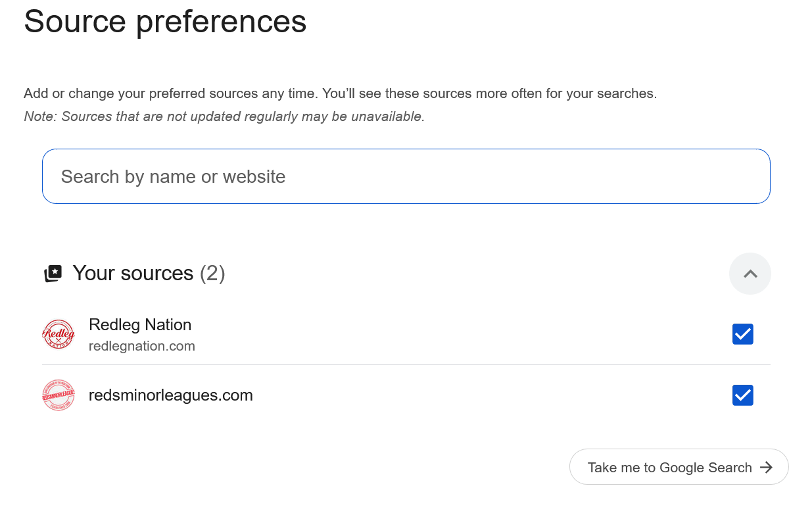Click the word Search in Google Search button
Image resolution: width=812 pixels, height=517 pixels.
click(x=730, y=468)
